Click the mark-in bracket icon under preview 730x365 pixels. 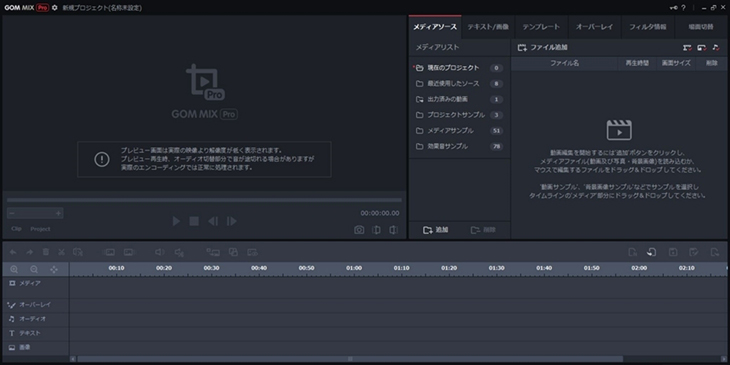click(377, 230)
